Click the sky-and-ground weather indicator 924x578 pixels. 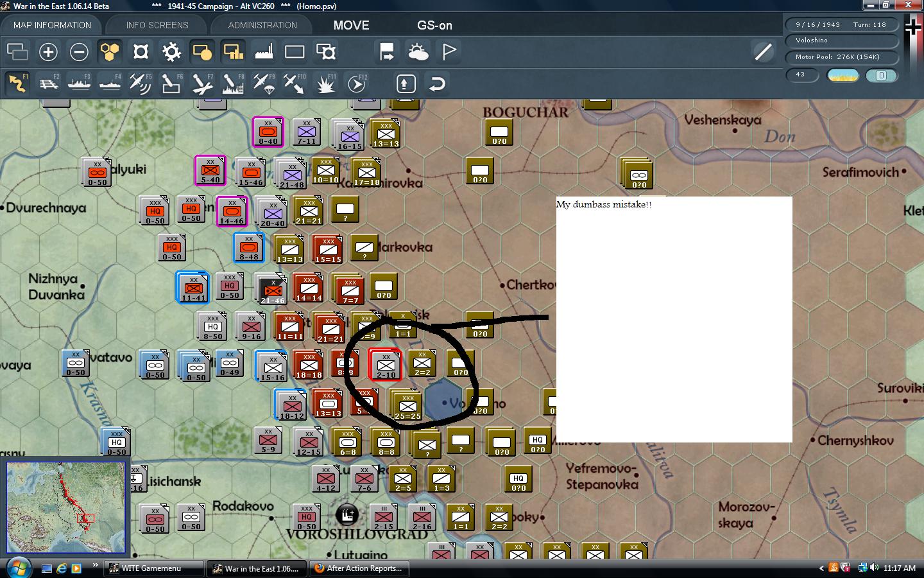[x=843, y=75]
